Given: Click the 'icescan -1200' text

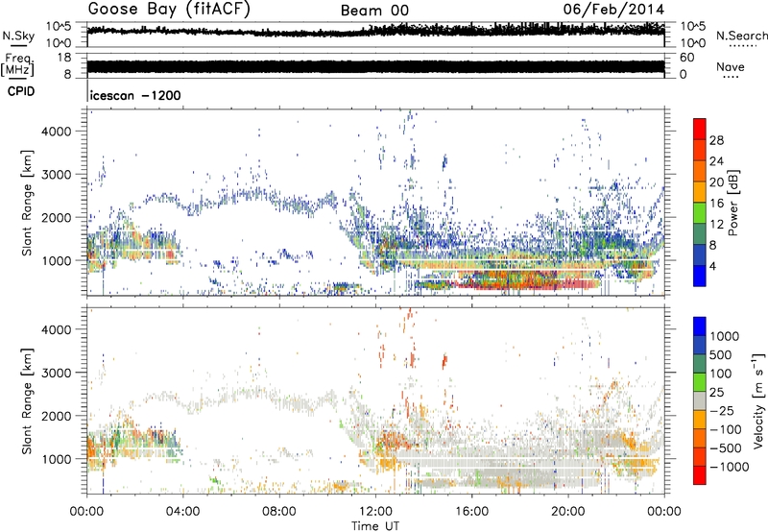Looking at the screenshot, I should (x=135, y=95).
